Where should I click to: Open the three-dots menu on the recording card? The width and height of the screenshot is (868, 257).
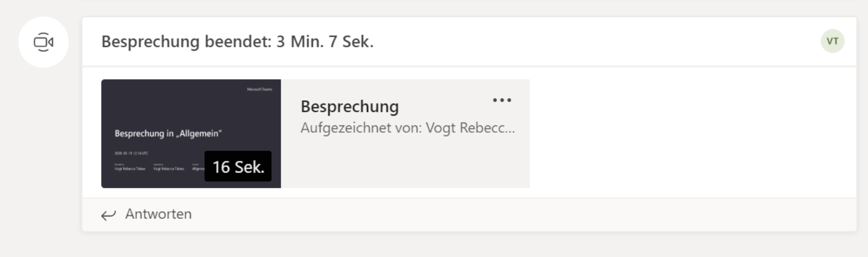(502, 100)
